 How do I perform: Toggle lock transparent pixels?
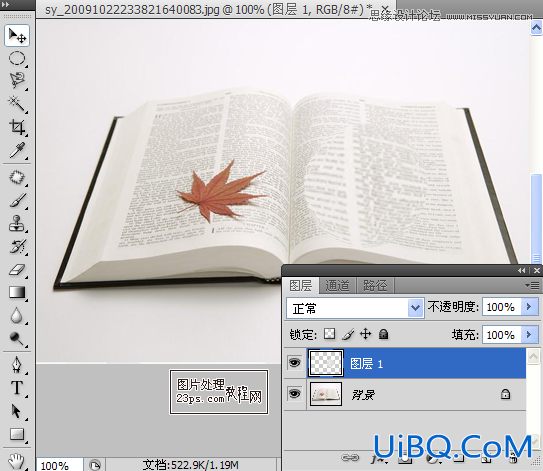coord(329,334)
